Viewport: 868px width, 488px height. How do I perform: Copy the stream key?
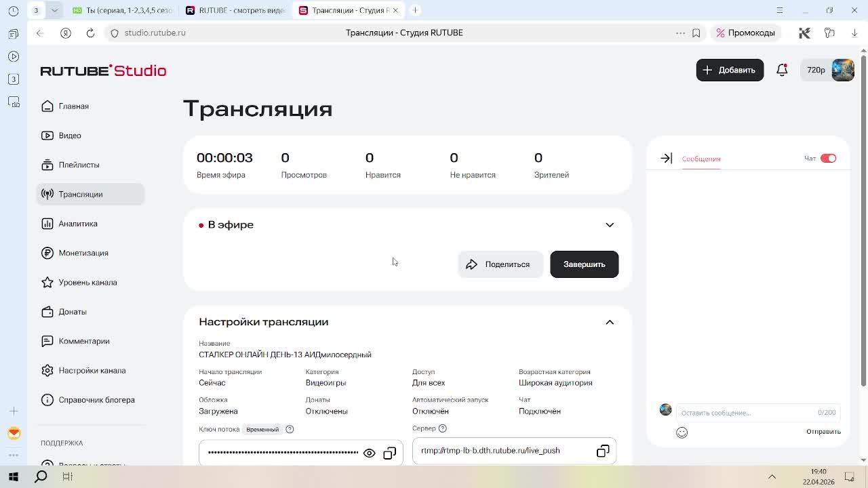click(389, 453)
